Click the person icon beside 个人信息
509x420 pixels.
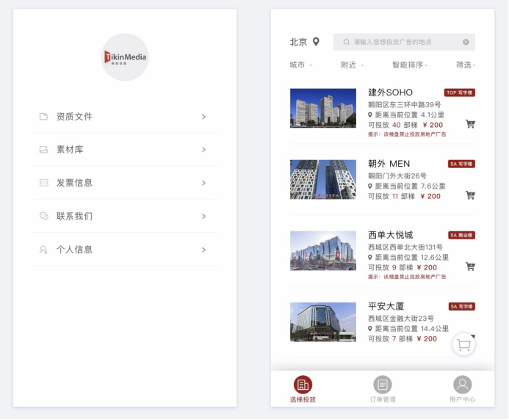(x=43, y=250)
